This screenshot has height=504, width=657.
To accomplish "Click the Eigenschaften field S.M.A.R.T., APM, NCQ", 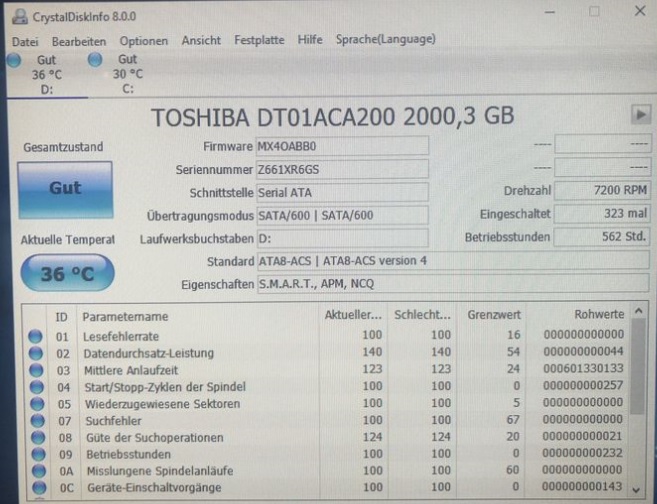I will (453, 284).
